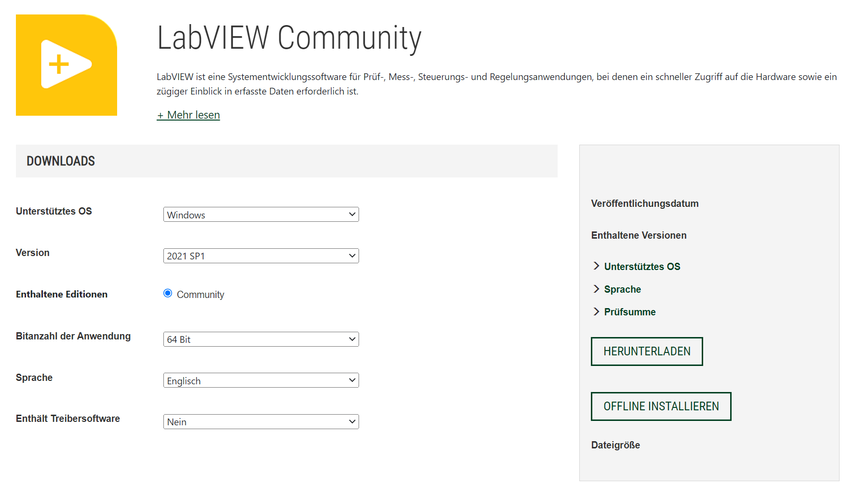
Task: Expand the Prüfsumme section in sidebar
Action: pyautogui.click(x=625, y=311)
